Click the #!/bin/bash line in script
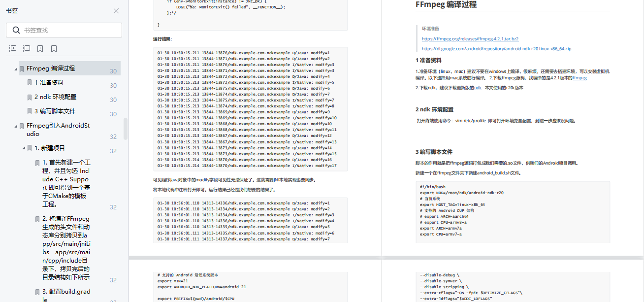 (x=433, y=187)
